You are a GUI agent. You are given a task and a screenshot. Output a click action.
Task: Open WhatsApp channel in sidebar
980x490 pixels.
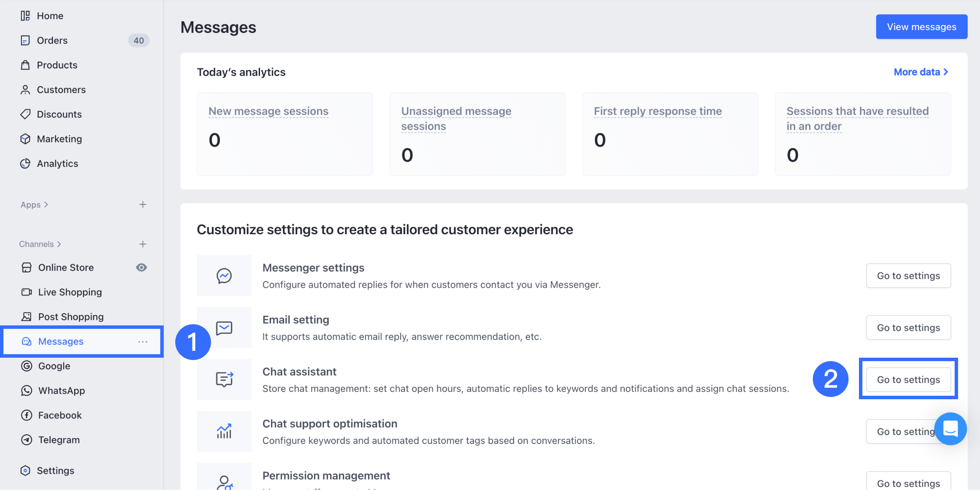click(61, 391)
